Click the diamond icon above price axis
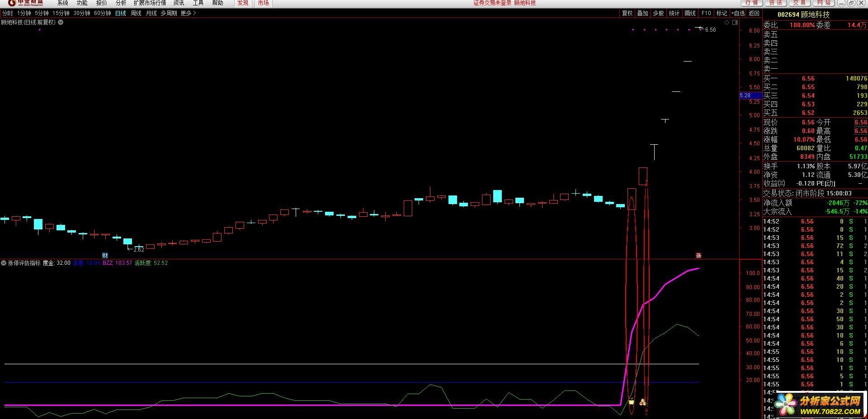Image resolution: width=868 pixels, height=419 pixels. click(x=727, y=22)
